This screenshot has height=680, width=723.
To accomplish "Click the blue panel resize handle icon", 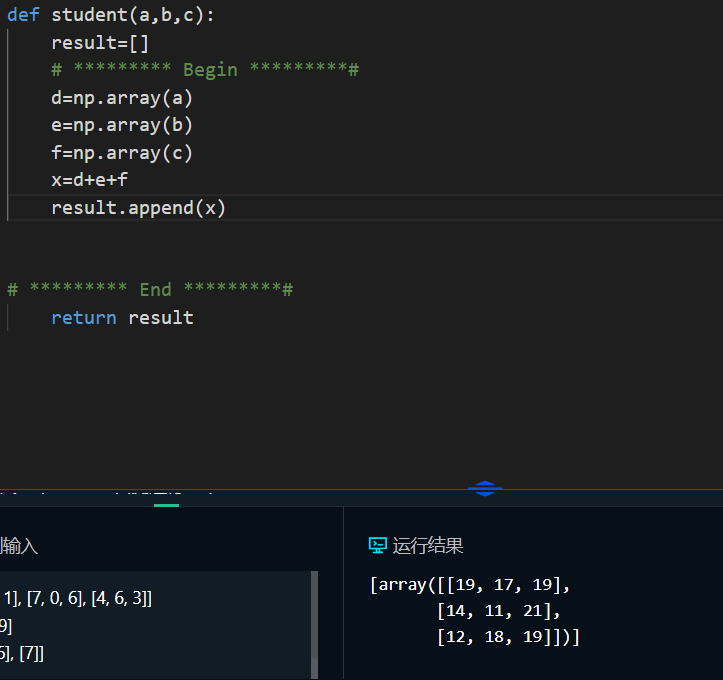I will pos(485,488).
